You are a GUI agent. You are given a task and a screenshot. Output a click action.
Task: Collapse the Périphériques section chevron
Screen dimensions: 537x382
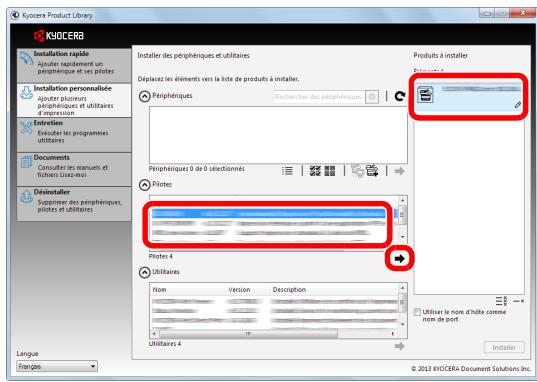click(x=145, y=96)
